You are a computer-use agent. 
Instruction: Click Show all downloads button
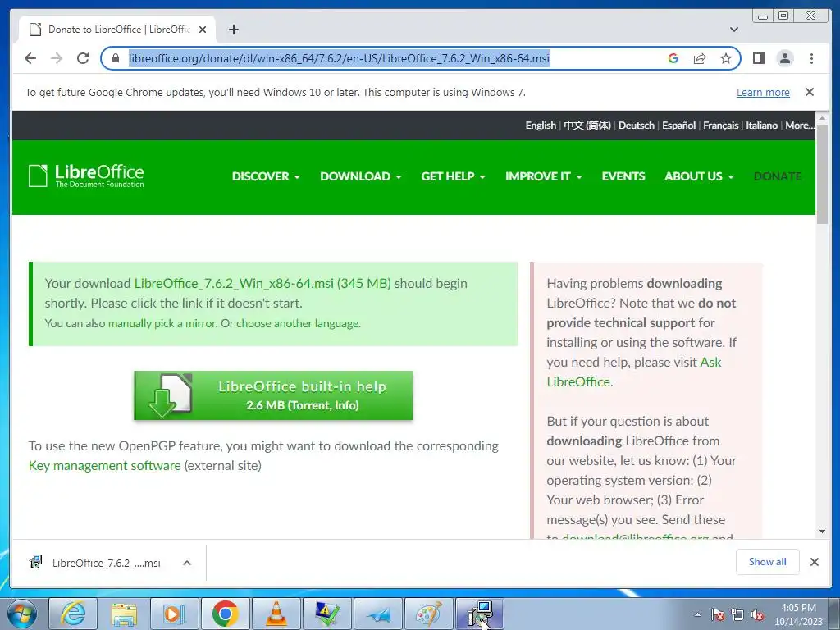click(767, 562)
